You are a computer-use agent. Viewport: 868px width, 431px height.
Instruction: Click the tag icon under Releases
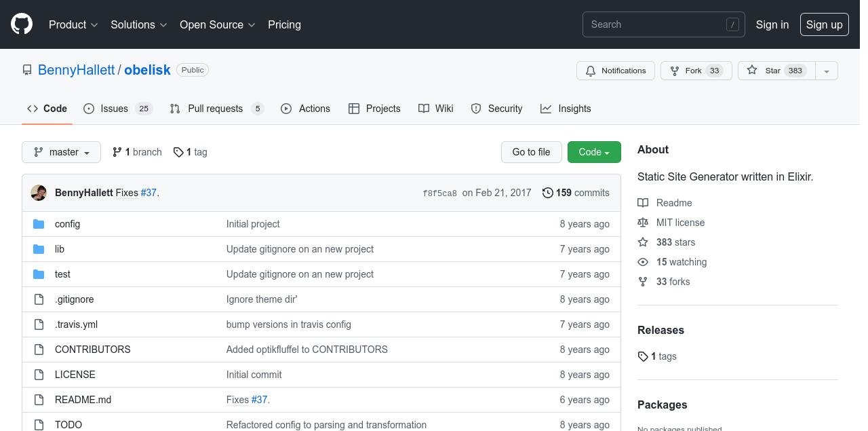coord(643,356)
